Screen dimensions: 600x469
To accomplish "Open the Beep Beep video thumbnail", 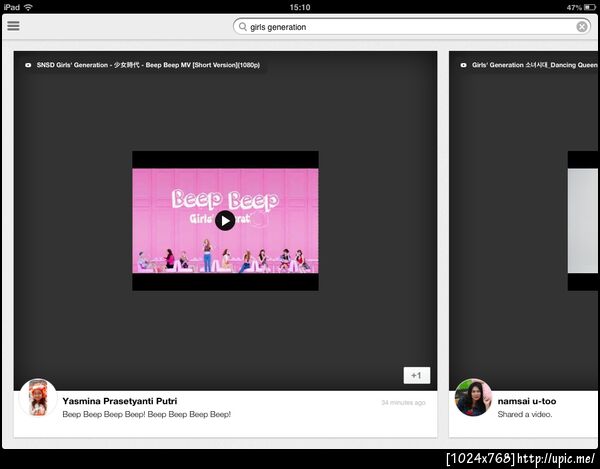I will (225, 221).
